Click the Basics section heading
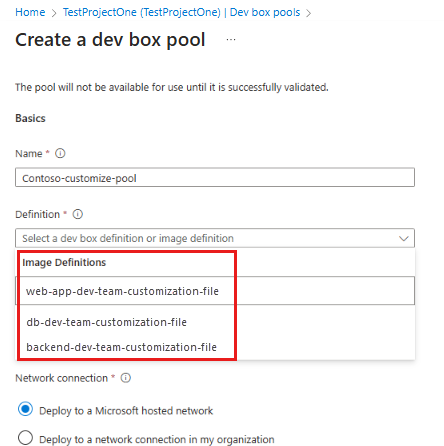This screenshot has height=446, width=444. tap(30, 118)
